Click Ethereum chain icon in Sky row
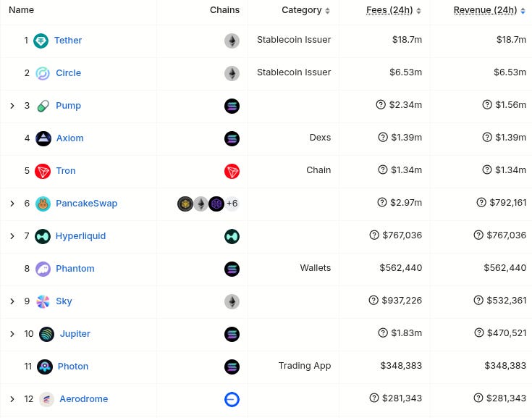Screen dimensions: 532x418 pos(232,301)
